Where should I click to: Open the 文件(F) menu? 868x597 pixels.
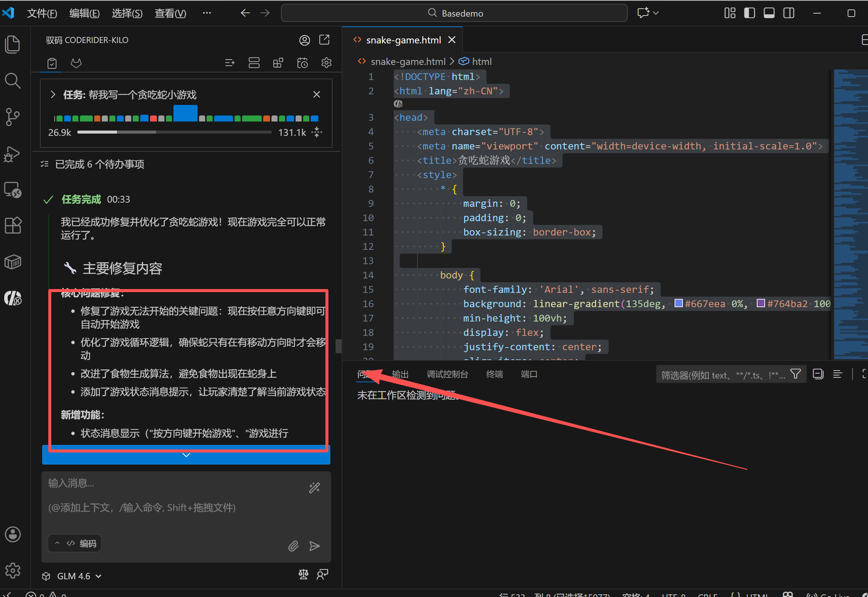coord(42,13)
